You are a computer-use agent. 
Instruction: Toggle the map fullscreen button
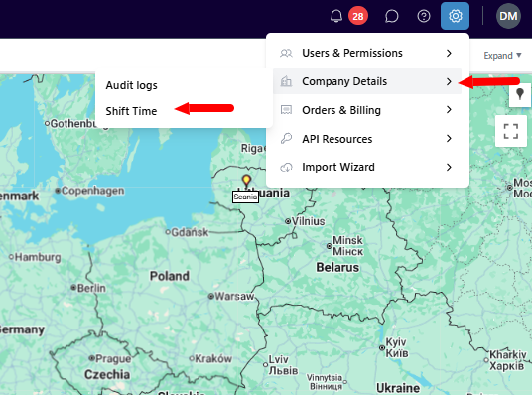(x=510, y=131)
